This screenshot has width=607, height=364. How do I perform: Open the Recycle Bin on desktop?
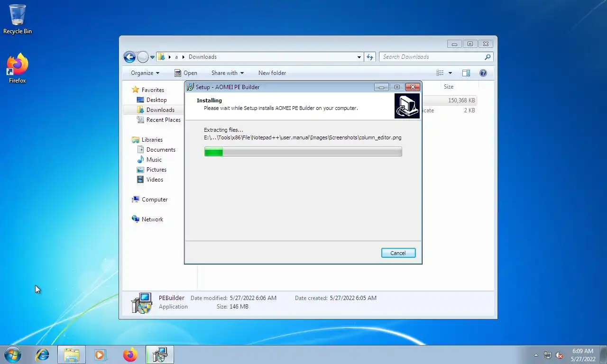[x=18, y=19]
